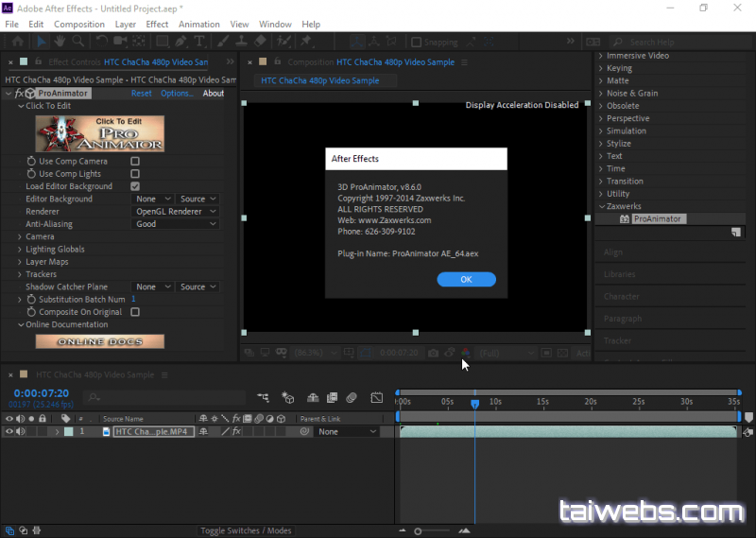Click the snapshot camera icon in viewer
This screenshot has width=756, height=538.
pos(433,353)
